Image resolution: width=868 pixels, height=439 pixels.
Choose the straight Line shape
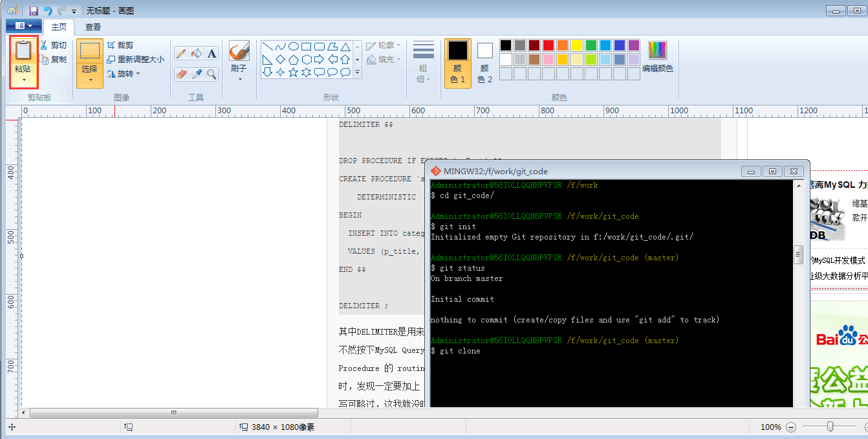[267, 47]
